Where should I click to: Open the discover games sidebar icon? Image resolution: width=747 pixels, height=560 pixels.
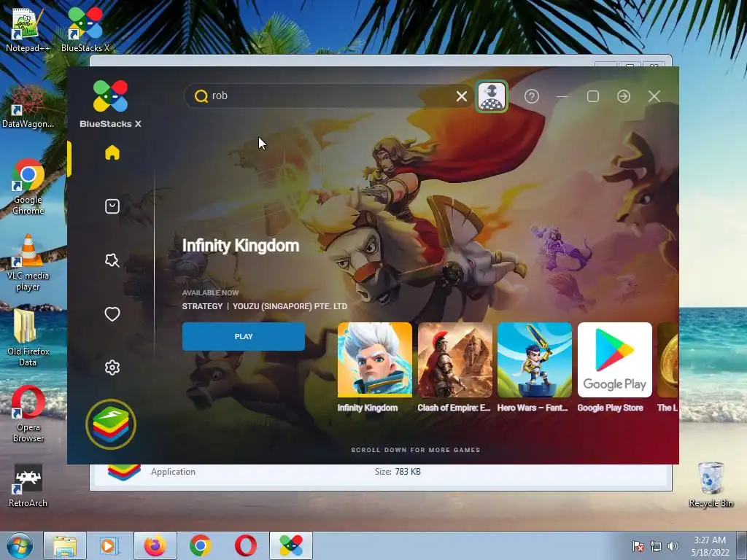[112, 260]
